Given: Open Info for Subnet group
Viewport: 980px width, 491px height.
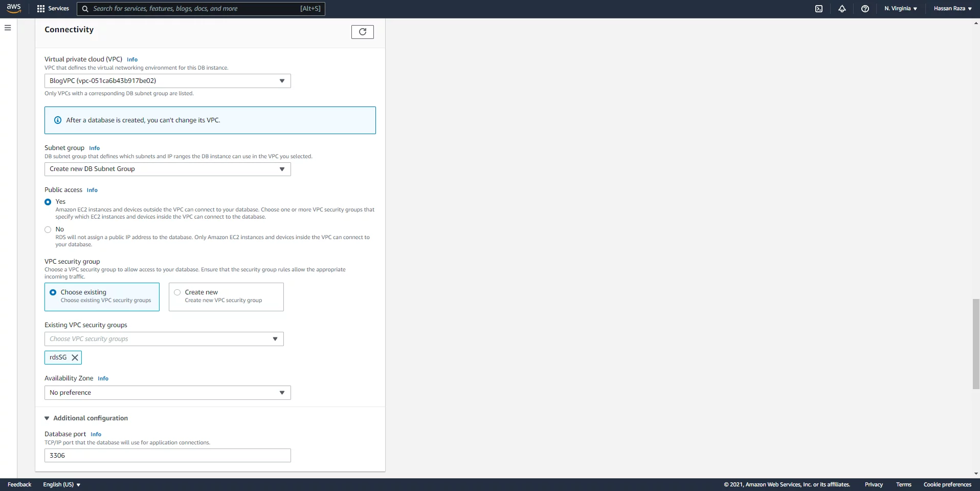Looking at the screenshot, I should 94,148.
